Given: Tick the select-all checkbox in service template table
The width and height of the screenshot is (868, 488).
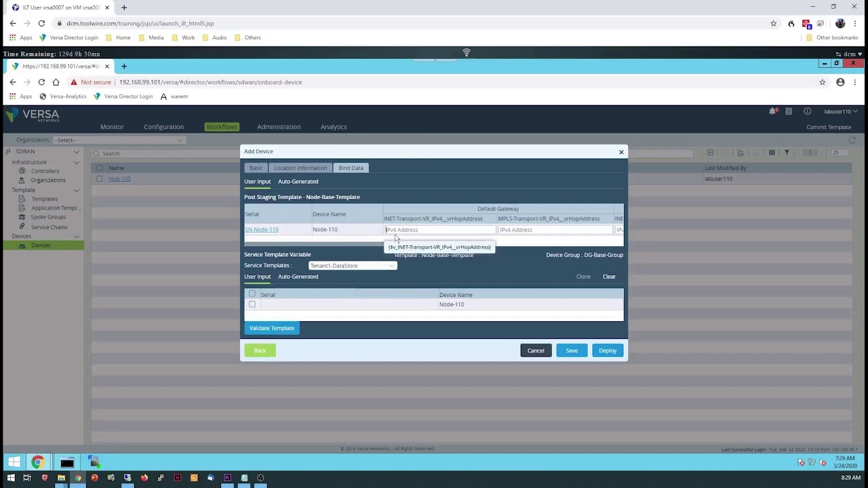Looking at the screenshot, I should [x=252, y=294].
